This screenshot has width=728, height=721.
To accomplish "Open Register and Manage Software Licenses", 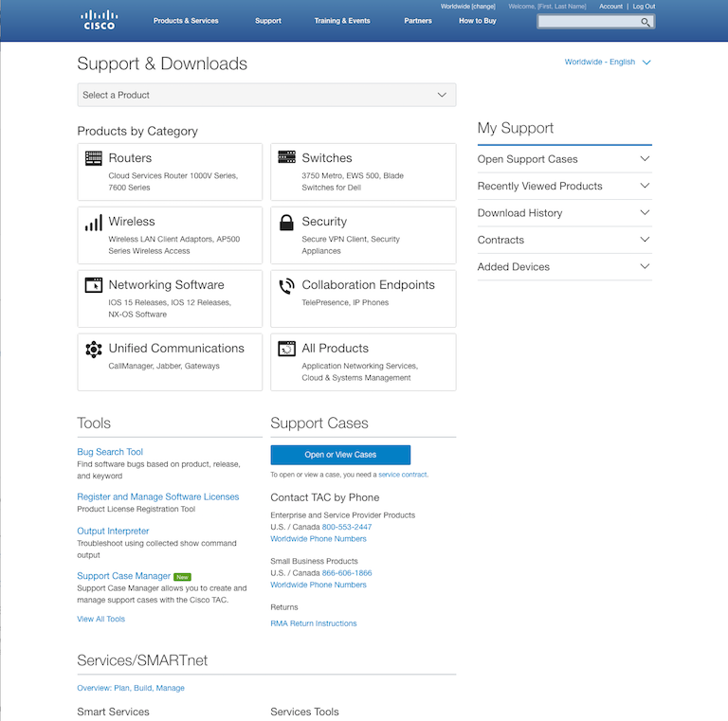I will point(158,496).
